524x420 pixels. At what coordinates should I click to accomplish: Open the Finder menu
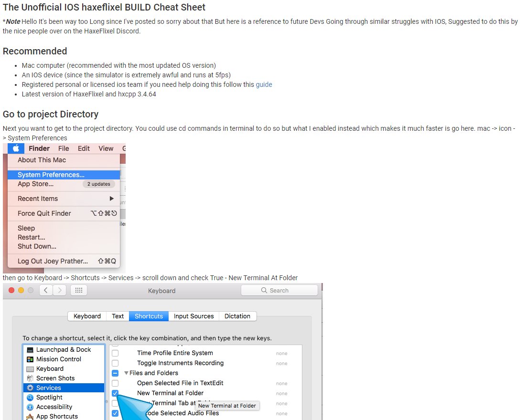(39, 148)
